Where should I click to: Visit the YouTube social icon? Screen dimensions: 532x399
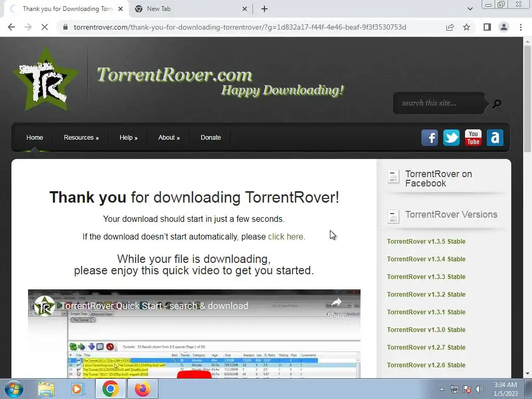coord(473,138)
